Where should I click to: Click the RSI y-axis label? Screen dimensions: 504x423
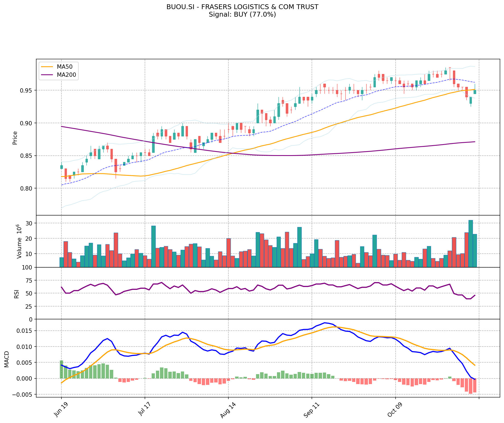click(x=17, y=294)
